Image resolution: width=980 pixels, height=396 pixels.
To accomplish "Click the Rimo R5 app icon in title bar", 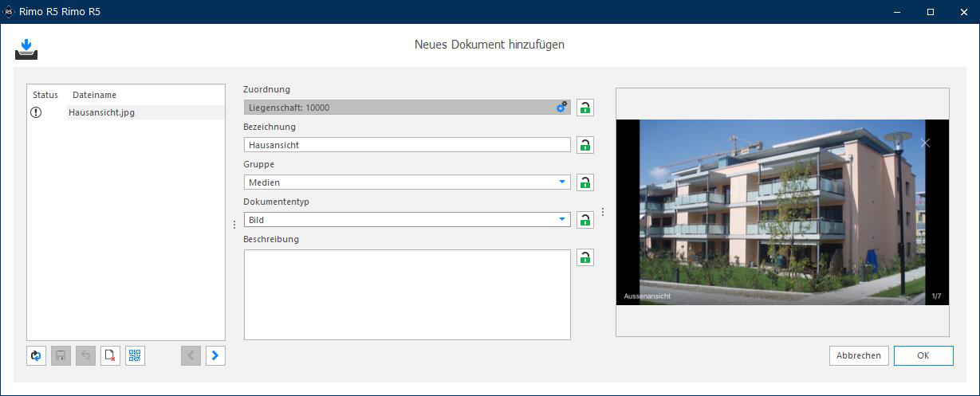I will pyautogui.click(x=9, y=12).
